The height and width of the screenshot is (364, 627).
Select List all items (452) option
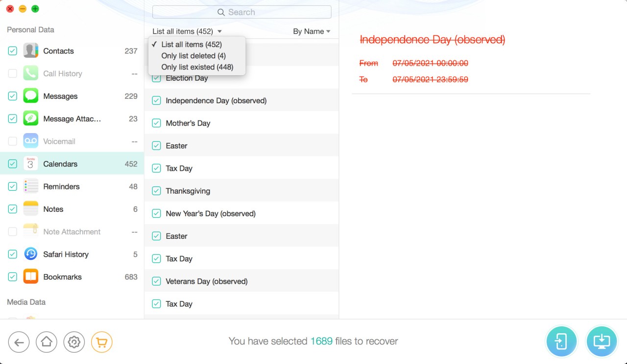(192, 45)
